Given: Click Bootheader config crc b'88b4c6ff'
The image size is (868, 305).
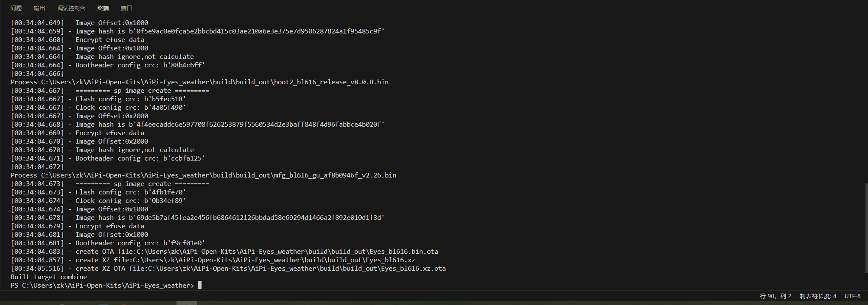Looking at the screenshot, I should tap(140, 65).
